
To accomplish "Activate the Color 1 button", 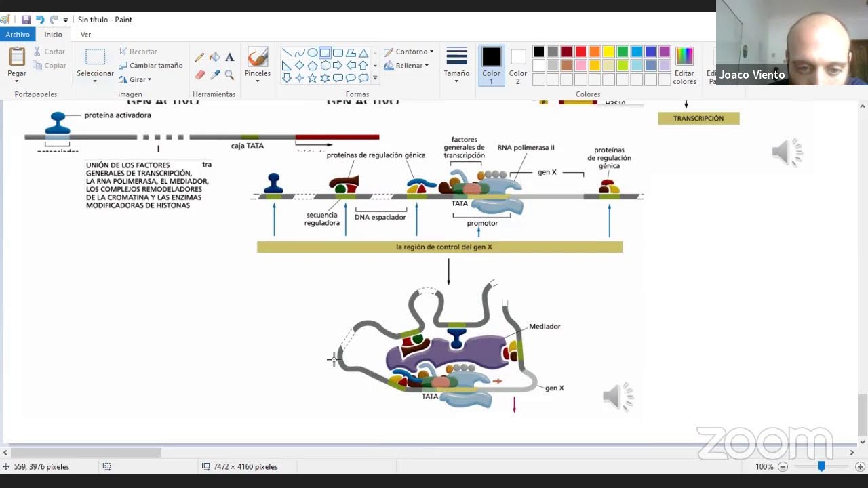I will [x=491, y=66].
